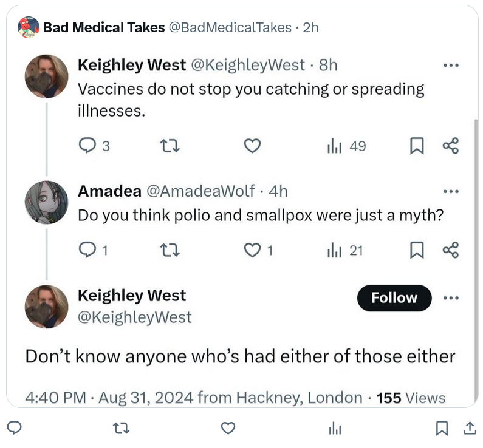The height and width of the screenshot is (448, 483).
Task: Open more options beside Follow button
Action: click(451, 297)
